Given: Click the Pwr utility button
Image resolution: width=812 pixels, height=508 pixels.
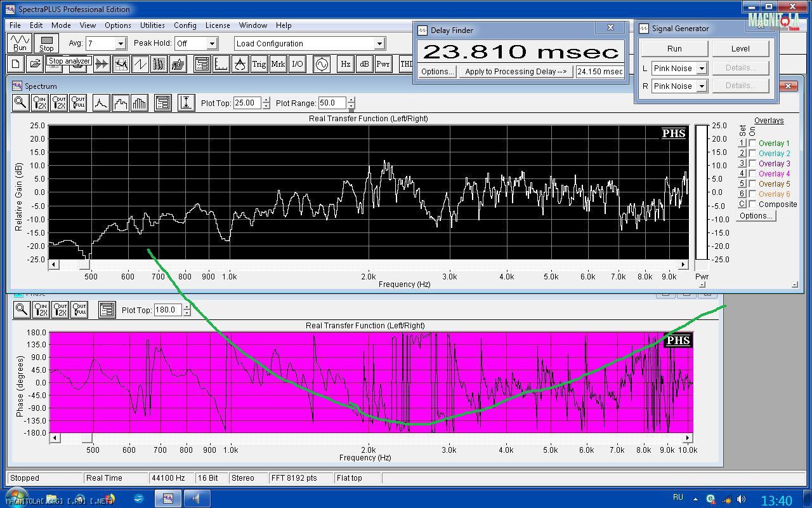Looking at the screenshot, I should coord(383,64).
